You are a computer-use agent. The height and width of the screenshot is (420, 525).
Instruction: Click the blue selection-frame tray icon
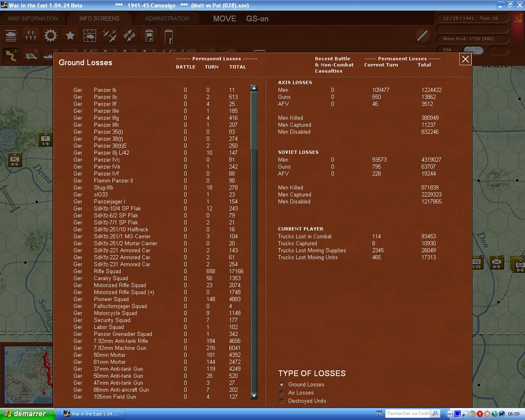tap(458, 414)
